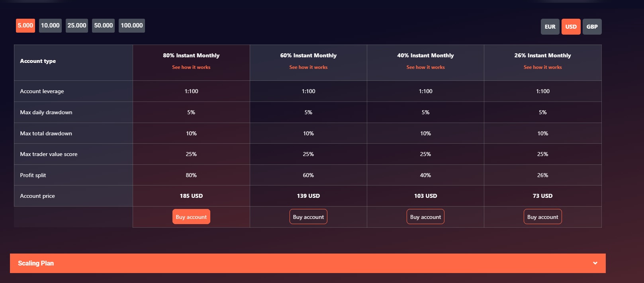Switch currency to EUR
644x283 pixels.
click(550, 27)
